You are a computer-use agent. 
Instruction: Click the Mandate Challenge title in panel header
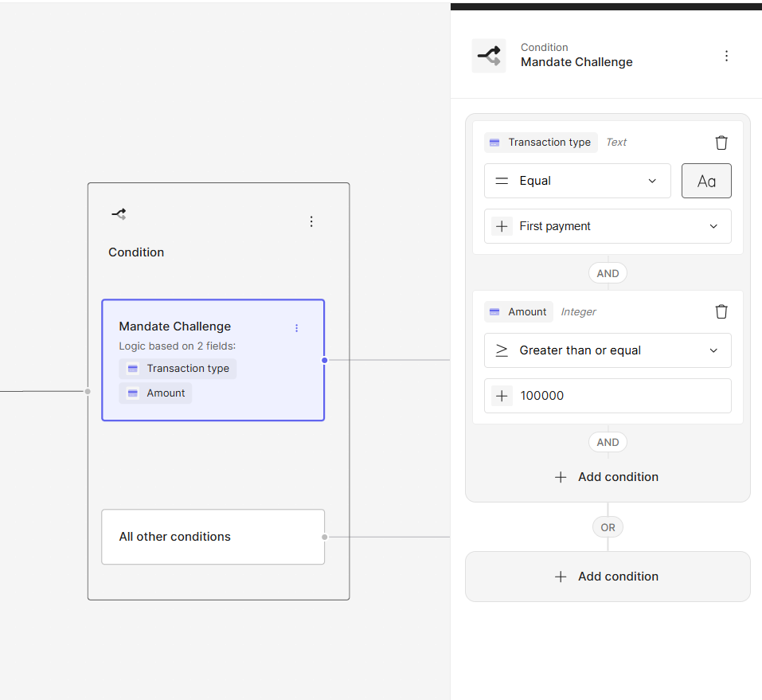pos(576,62)
